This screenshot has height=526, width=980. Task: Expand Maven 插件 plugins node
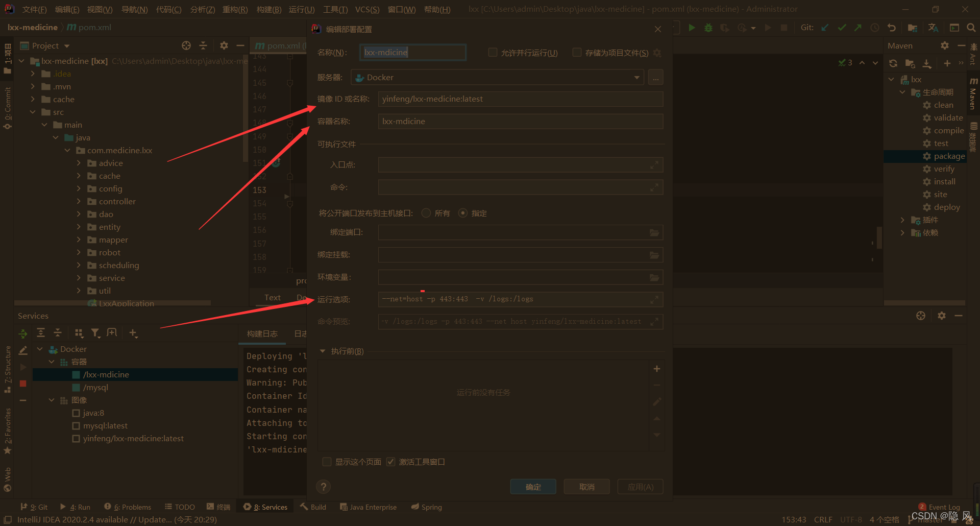tap(902, 220)
